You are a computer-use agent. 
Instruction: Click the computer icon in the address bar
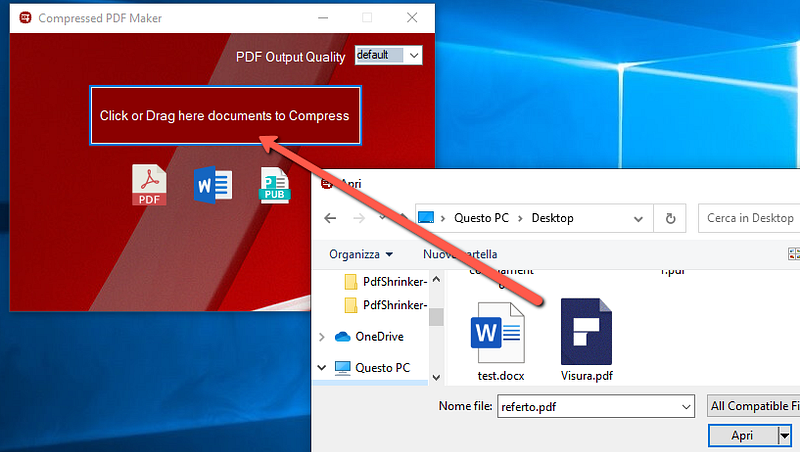[x=426, y=218]
